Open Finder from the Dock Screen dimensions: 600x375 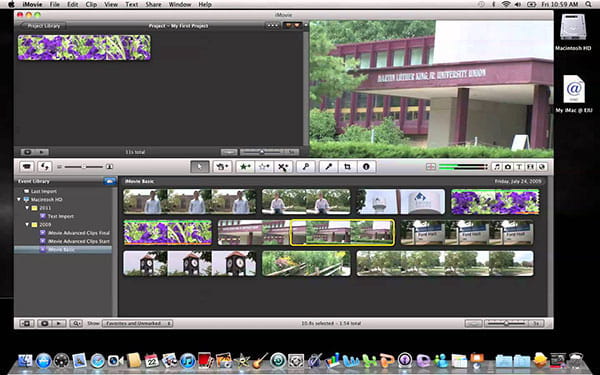coord(25,360)
